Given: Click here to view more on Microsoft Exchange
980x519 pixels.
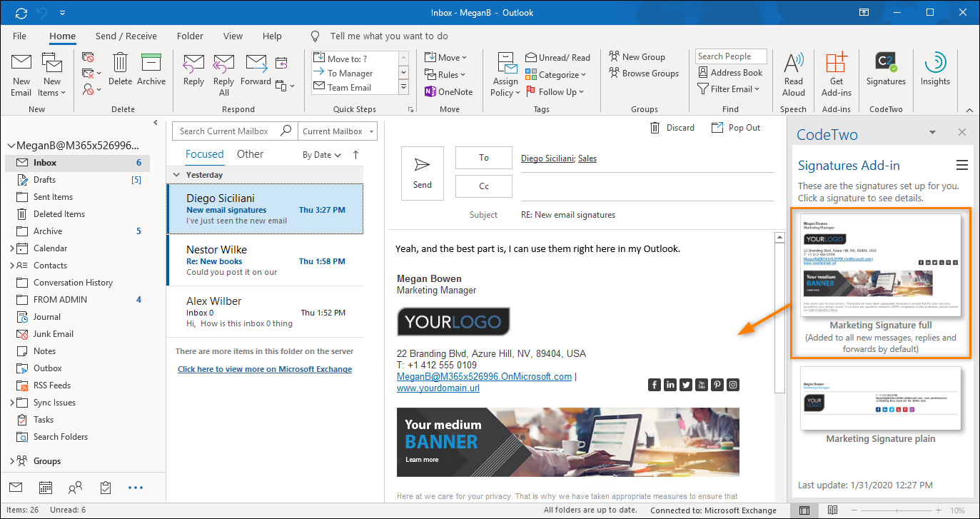Looking at the screenshot, I should [x=264, y=368].
